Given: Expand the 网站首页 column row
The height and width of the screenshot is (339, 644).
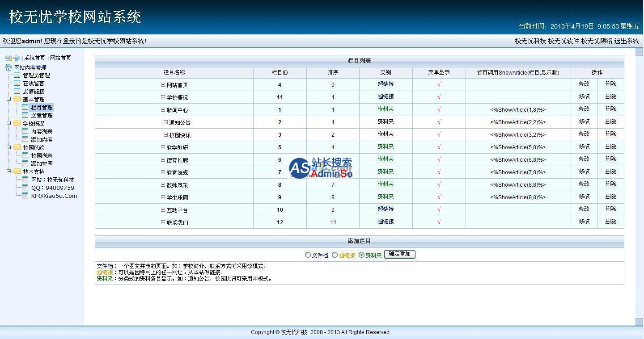Looking at the screenshot, I should pos(163,84).
